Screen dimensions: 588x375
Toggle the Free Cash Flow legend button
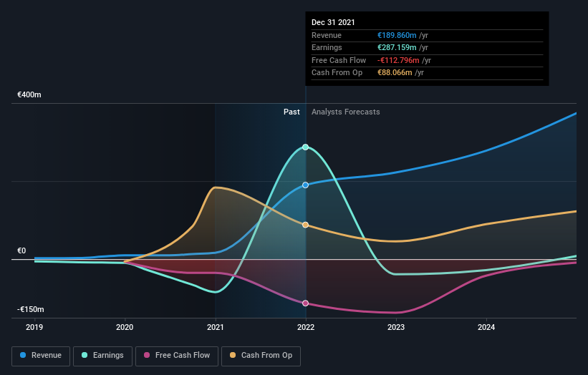177,356
